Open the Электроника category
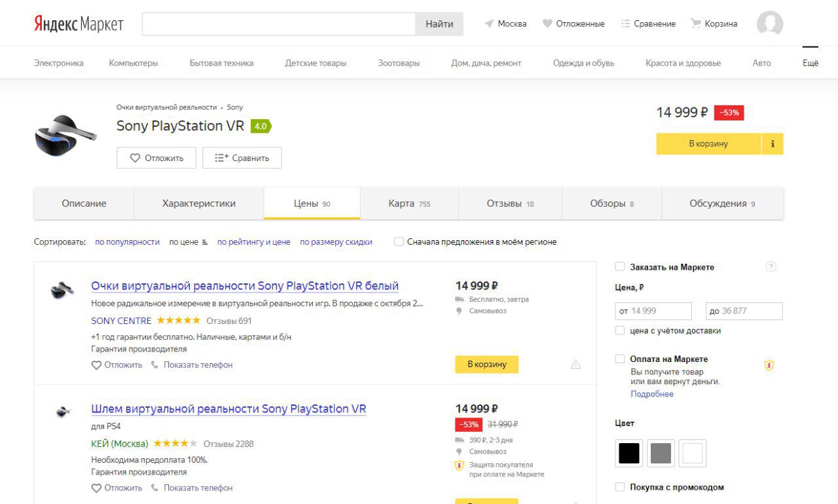 point(59,63)
